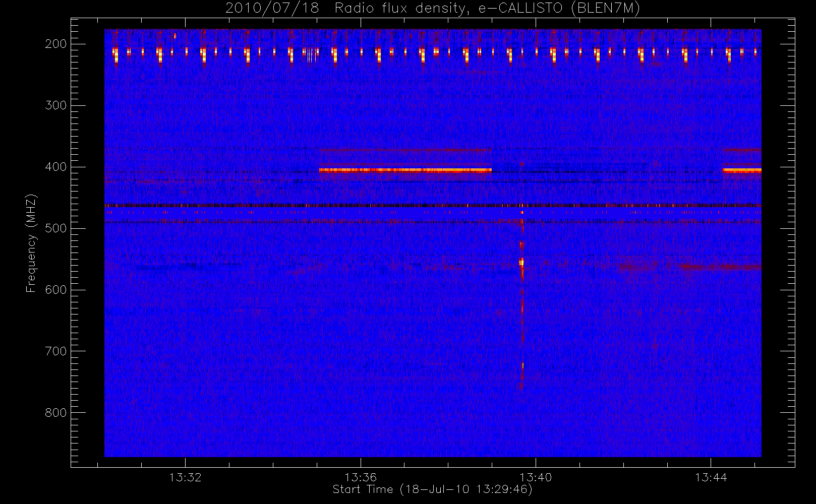Click the 200 frequency tick label
The width and height of the screenshot is (816, 504).
pos(56,44)
